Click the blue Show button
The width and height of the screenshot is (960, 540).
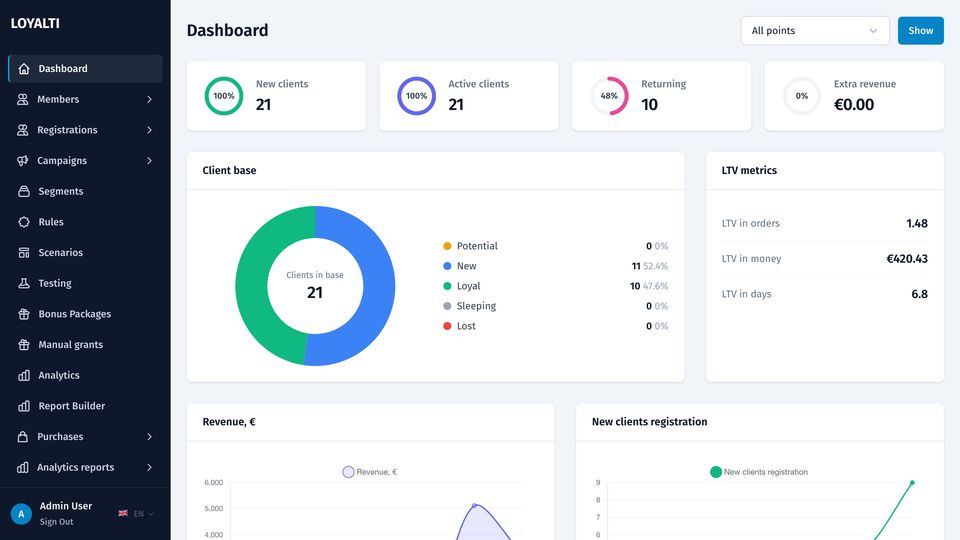pos(920,31)
